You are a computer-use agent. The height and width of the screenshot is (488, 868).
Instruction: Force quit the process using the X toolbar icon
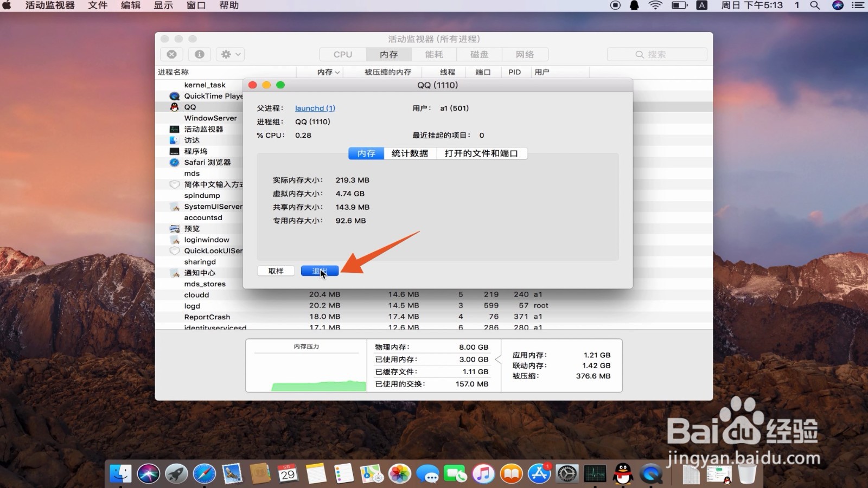click(171, 54)
